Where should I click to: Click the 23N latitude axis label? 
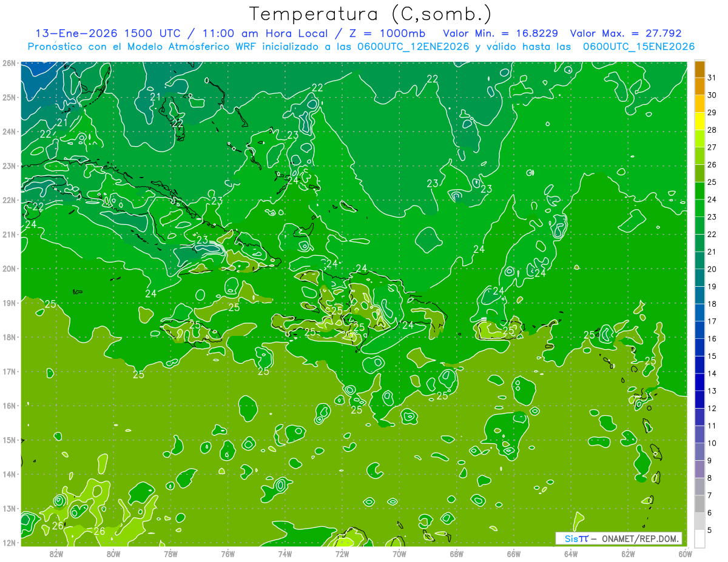coord(9,166)
